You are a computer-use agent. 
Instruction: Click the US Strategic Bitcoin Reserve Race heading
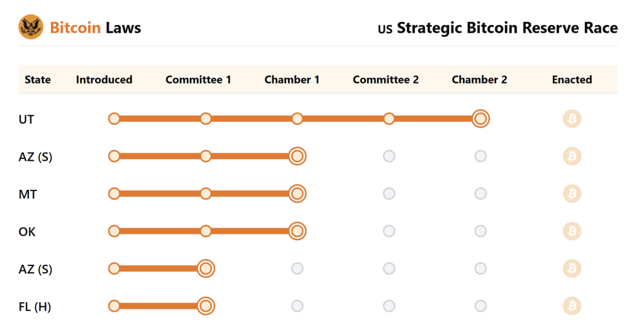(x=497, y=28)
